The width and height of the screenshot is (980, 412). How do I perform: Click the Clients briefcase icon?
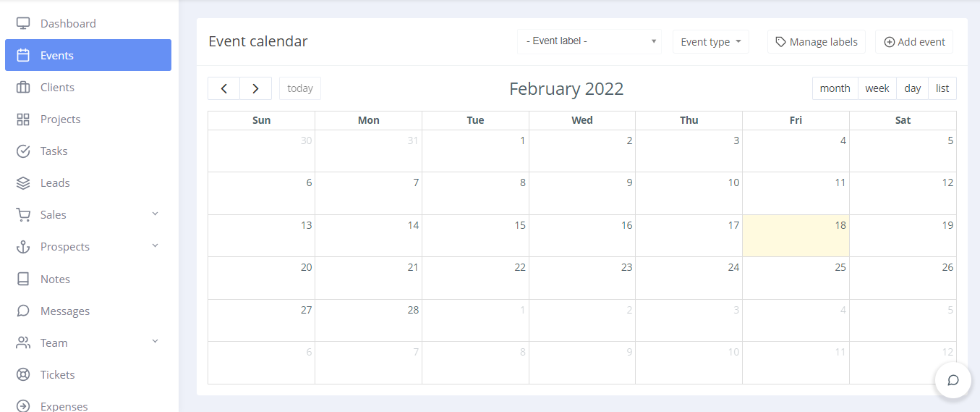coord(23,87)
